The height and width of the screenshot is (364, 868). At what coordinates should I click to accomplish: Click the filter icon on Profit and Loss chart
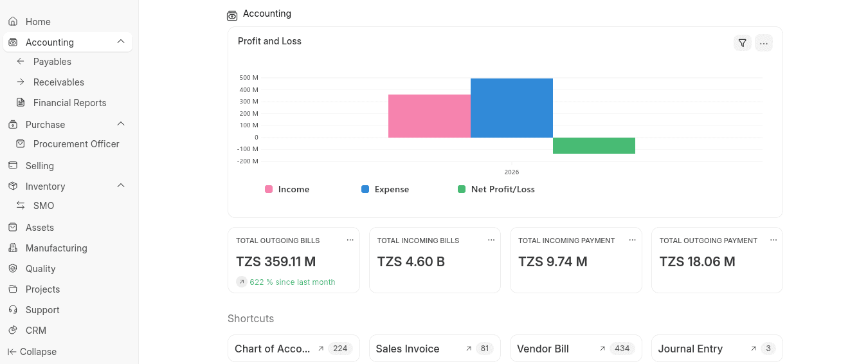point(743,43)
